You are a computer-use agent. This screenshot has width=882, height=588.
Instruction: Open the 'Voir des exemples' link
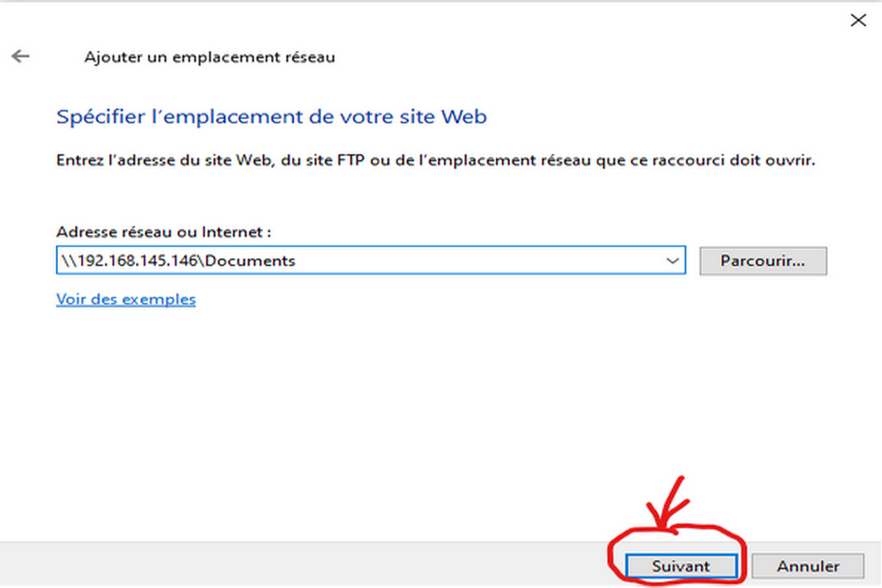tap(126, 299)
